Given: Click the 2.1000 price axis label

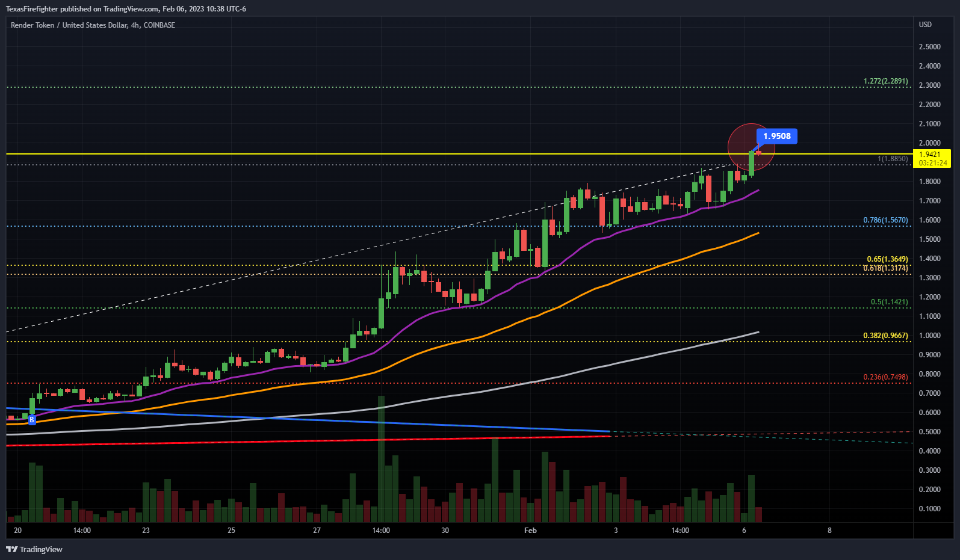Looking at the screenshot, I should click(x=930, y=124).
